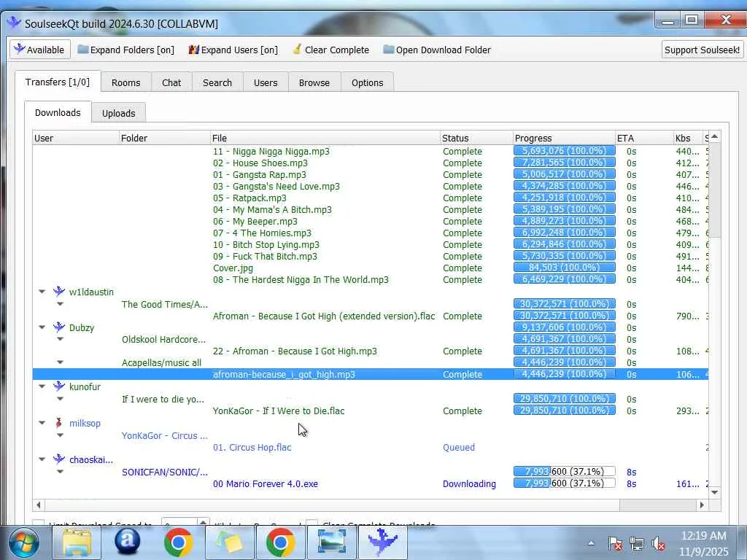Open the Search tab
Screen dimensions: 747x560
217,82
